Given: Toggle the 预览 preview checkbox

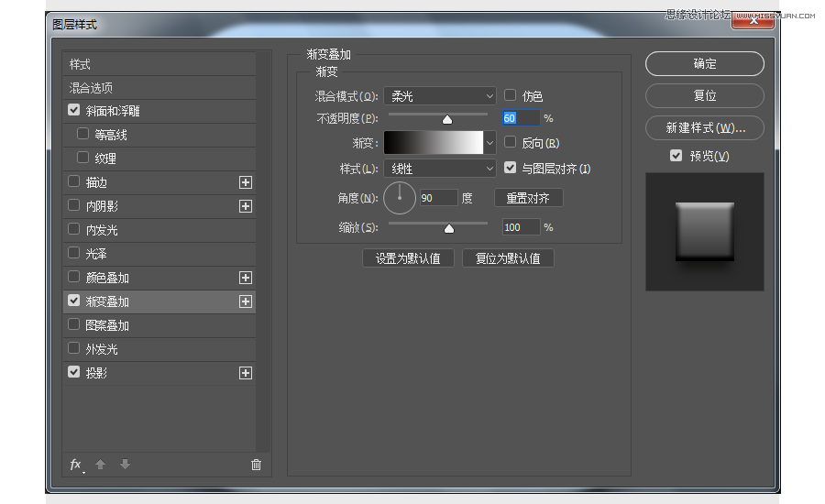Looking at the screenshot, I should pos(676,156).
